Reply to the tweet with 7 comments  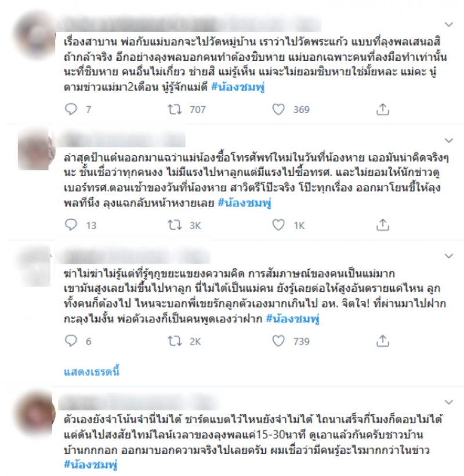point(71,109)
